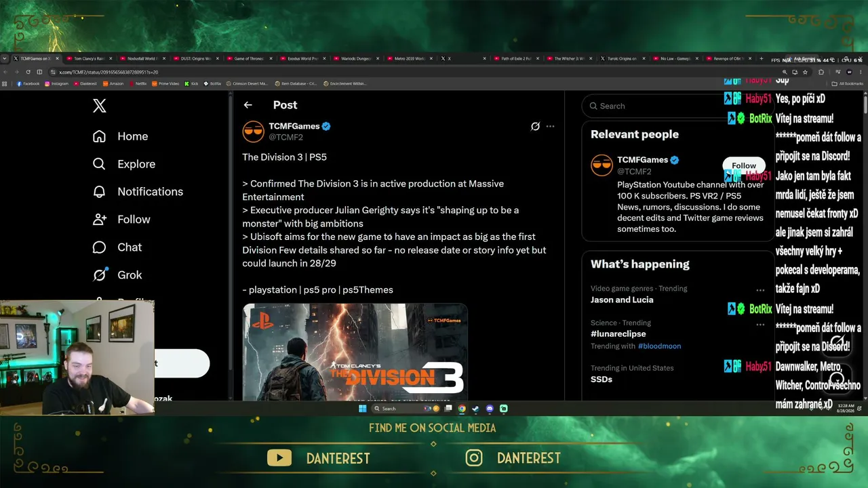Open The Division 3 post image

[x=355, y=352]
